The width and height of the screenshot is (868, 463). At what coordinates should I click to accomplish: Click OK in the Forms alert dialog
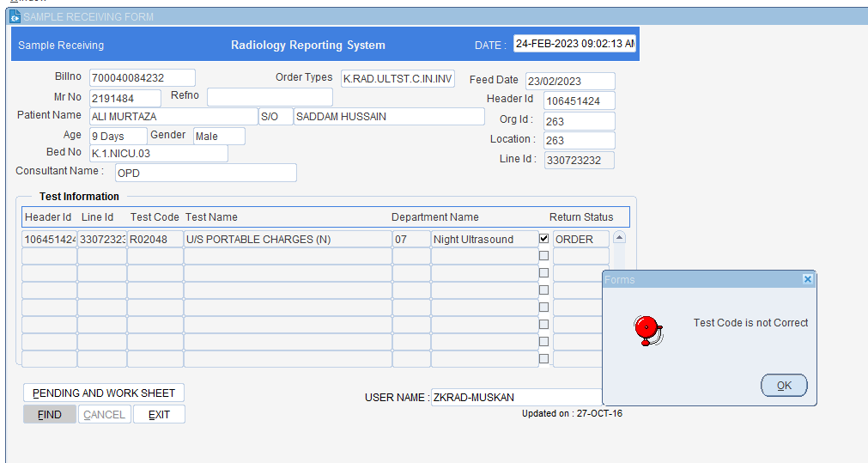(784, 386)
